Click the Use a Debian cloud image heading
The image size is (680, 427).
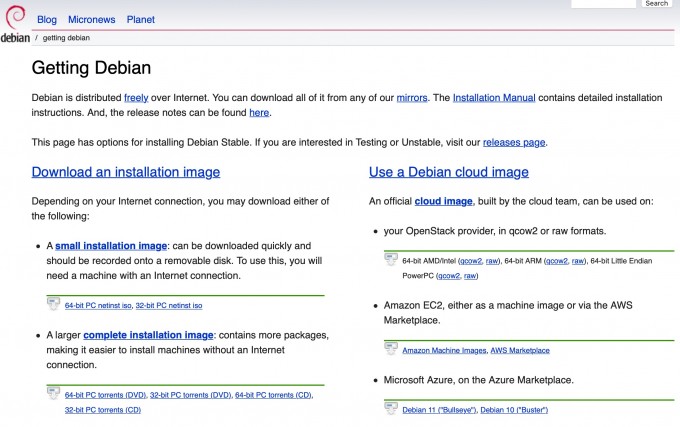(x=449, y=172)
